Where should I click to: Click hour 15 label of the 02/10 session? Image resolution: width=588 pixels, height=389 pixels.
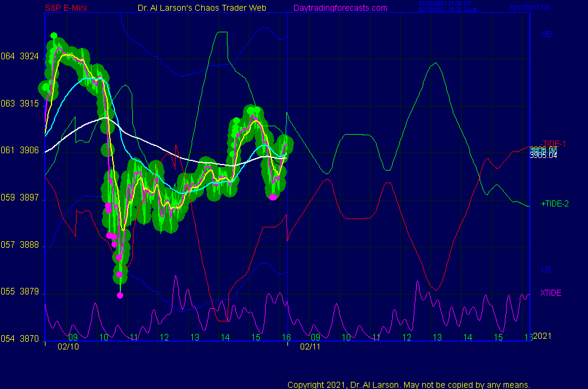pyautogui.click(x=256, y=338)
